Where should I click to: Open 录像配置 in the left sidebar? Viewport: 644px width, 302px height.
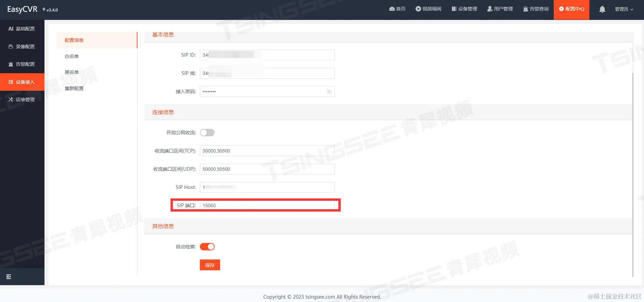tap(22, 47)
